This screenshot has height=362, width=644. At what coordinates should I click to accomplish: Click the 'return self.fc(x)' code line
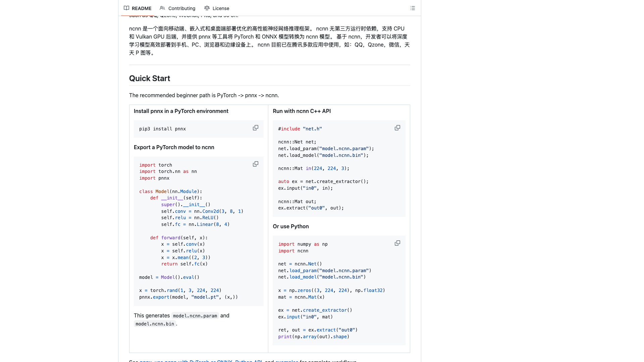tap(184, 264)
